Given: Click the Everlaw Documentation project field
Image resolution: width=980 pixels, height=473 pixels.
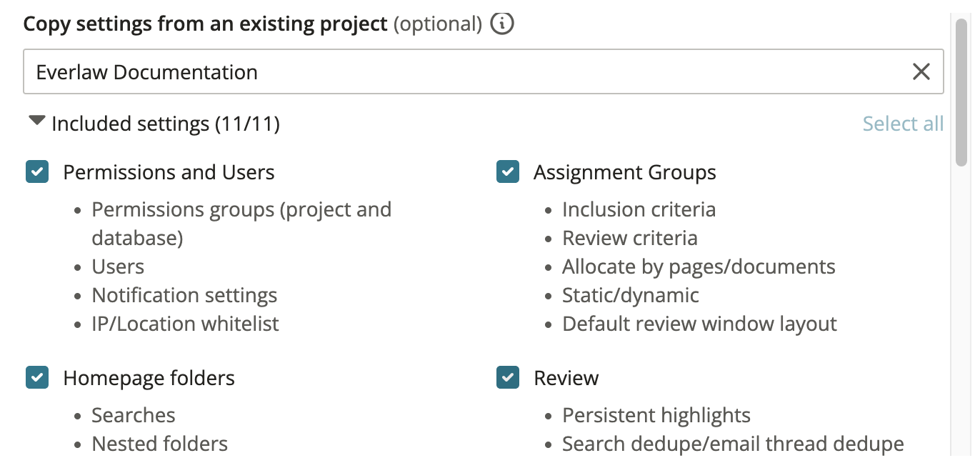Looking at the screenshot, I should (464, 71).
